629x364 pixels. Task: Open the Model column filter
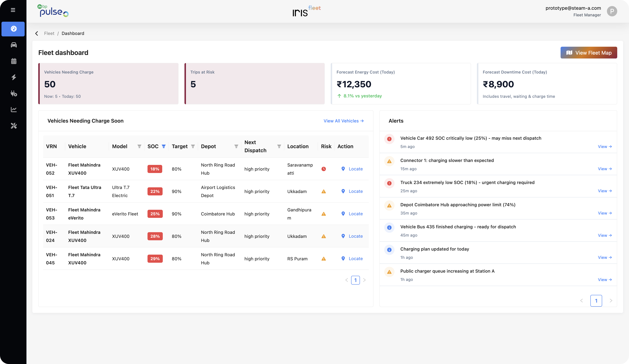pyautogui.click(x=139, y=147)
